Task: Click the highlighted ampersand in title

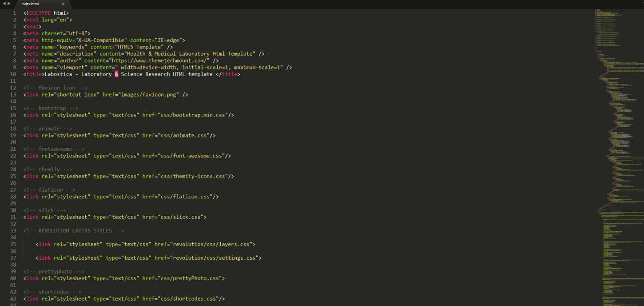Action: click(x=116, y=74)
